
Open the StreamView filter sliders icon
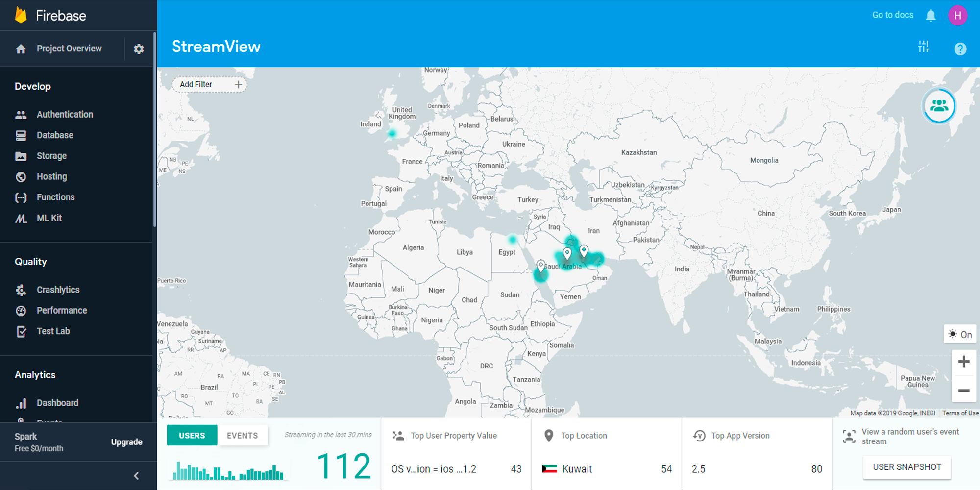click(923, 47)
